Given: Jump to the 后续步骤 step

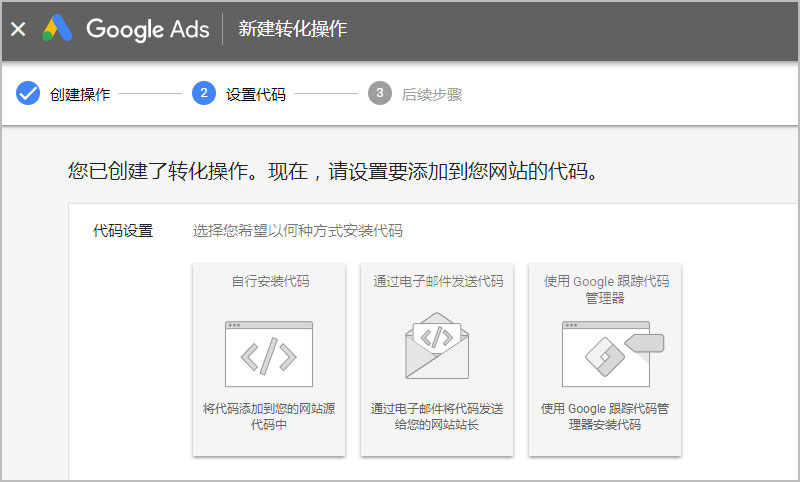Looking at the screenshot, I should [432, 95].
